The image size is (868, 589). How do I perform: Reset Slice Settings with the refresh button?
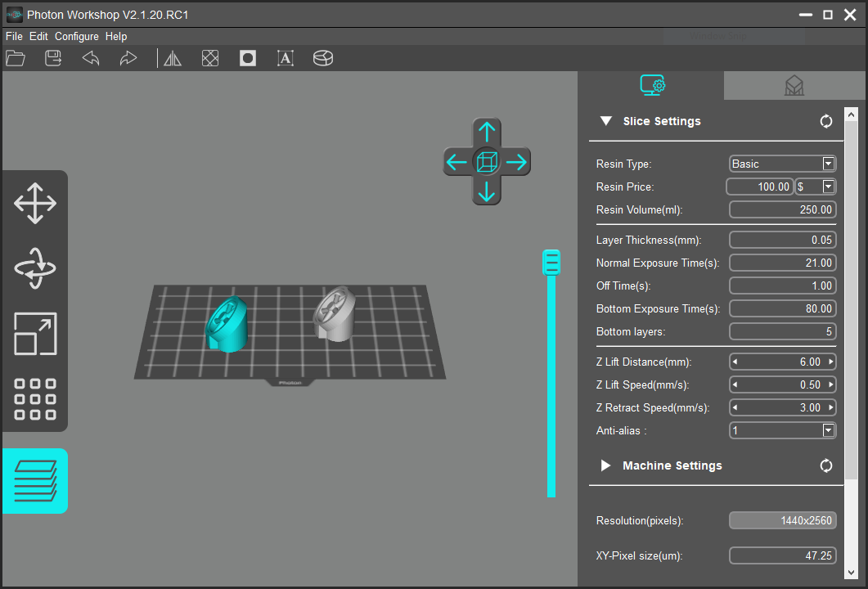[825, 120]
